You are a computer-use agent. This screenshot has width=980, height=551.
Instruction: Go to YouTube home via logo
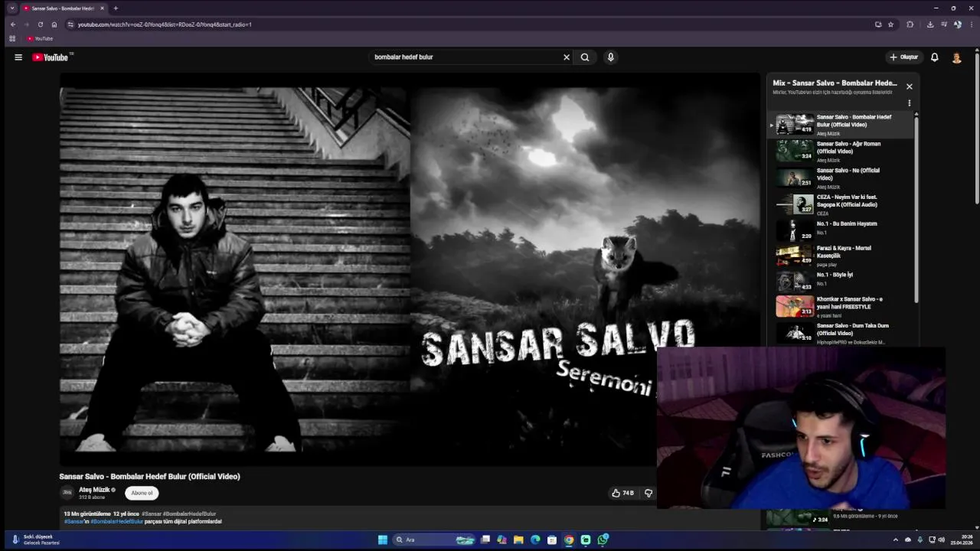pos(51,57)
